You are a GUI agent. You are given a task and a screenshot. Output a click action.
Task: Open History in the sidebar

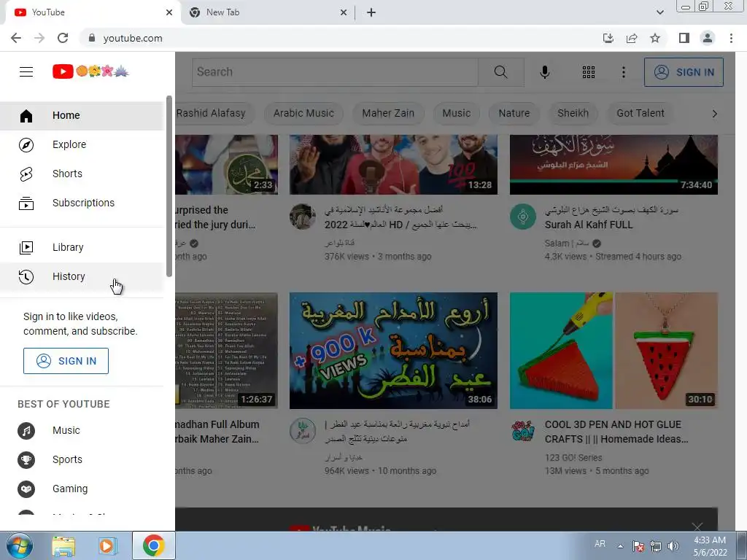(82, 276)
